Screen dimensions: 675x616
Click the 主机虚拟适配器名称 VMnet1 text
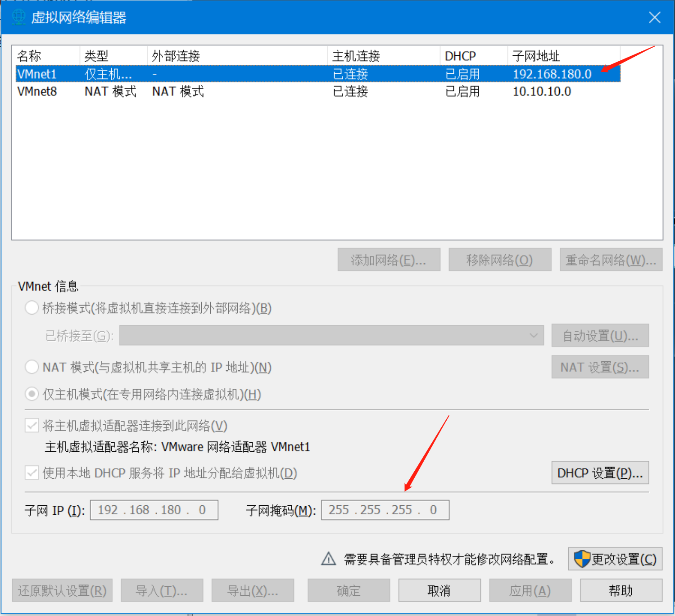(x=177, y=447)
